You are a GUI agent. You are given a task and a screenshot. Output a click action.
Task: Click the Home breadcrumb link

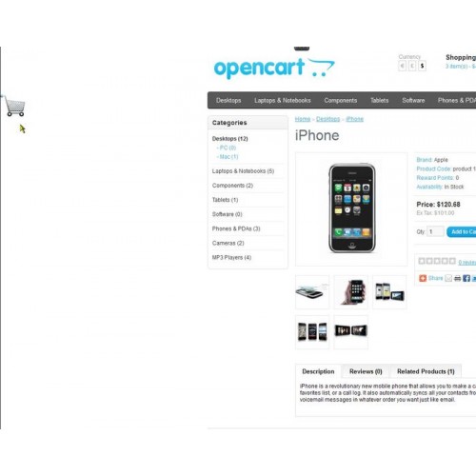point(303,119)
